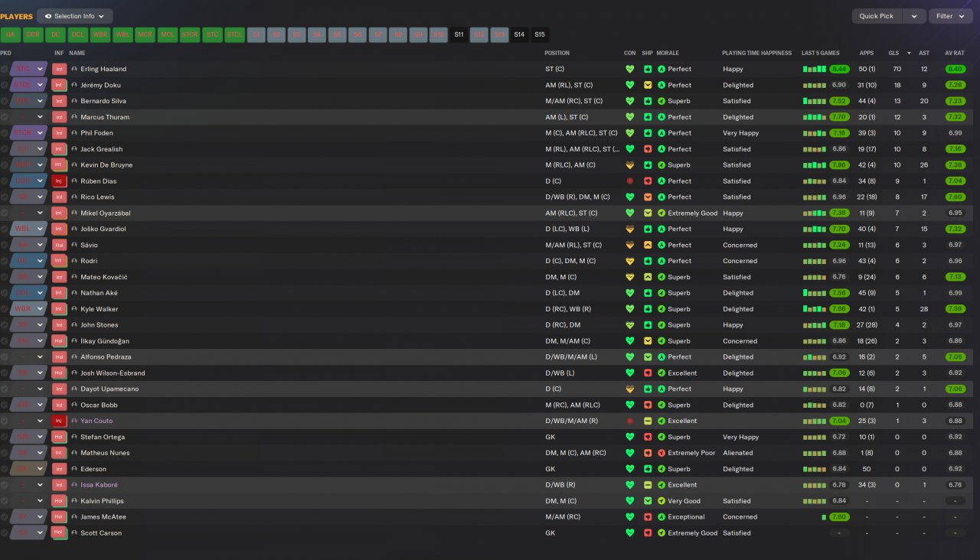
Task: Toggle the picked checkmark for John Stones
Action: coord(5,325)
